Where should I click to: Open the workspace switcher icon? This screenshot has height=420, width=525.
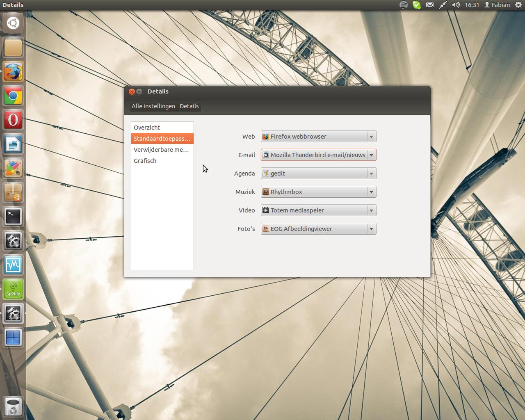coord(13,338)
